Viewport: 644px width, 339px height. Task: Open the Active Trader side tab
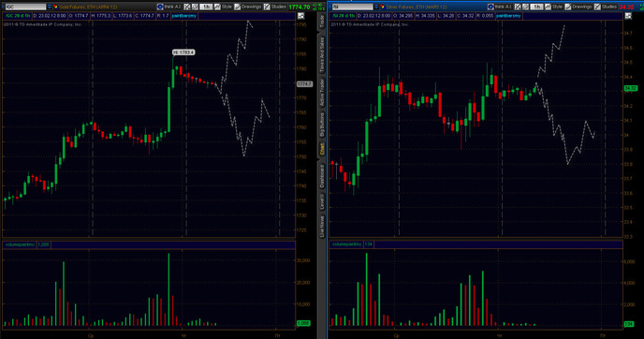click(x=322, y=93)
